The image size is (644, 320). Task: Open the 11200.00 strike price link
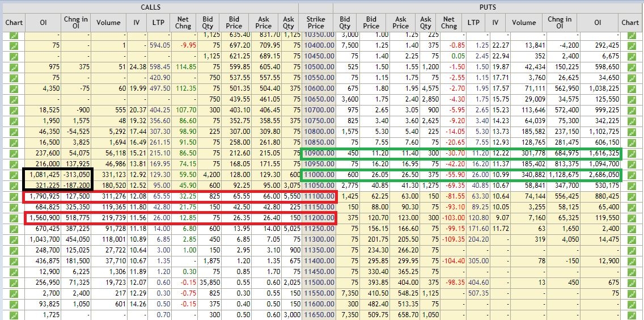[x=319, y=218]
